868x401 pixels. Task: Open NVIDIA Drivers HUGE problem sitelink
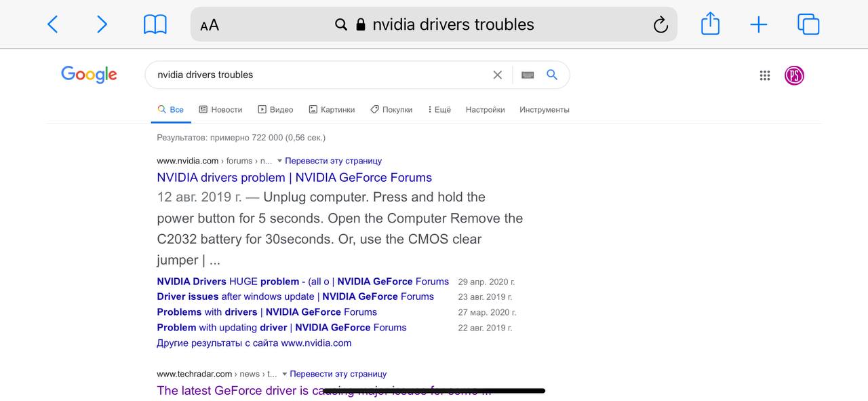click(302, 282)
